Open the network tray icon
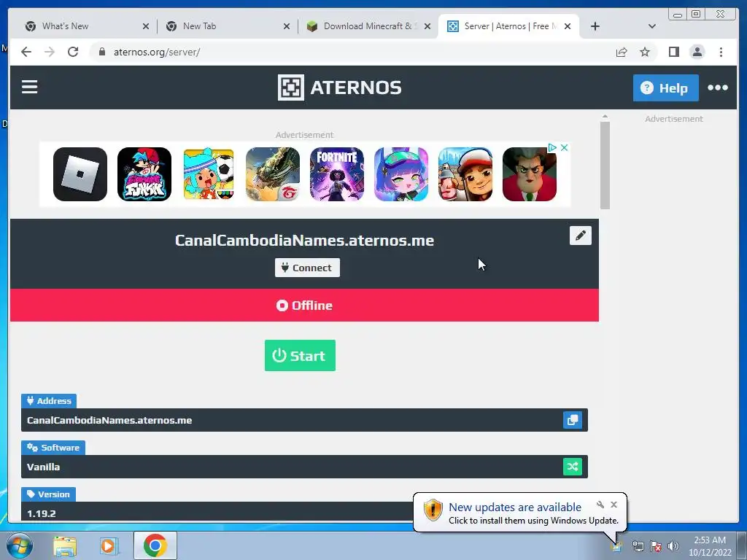Screen dimensions: 747x560 pyautogui.click(x=638, y=546)
